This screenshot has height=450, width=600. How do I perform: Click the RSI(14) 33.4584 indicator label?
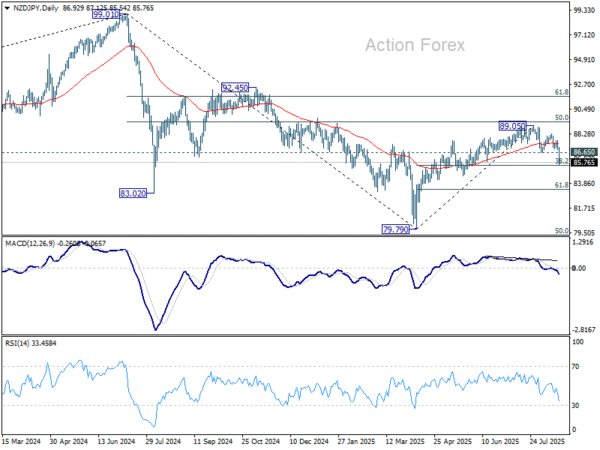(x=31, y=343)
